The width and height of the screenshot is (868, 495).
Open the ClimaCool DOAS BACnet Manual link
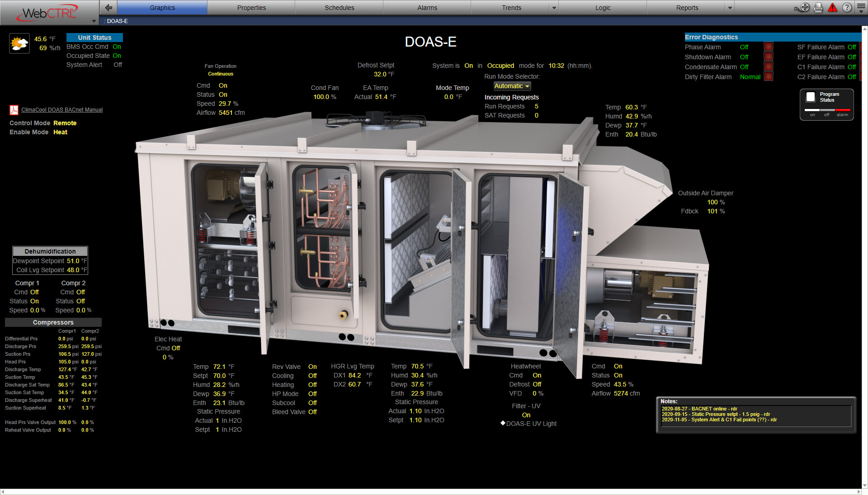coord(62,110)
